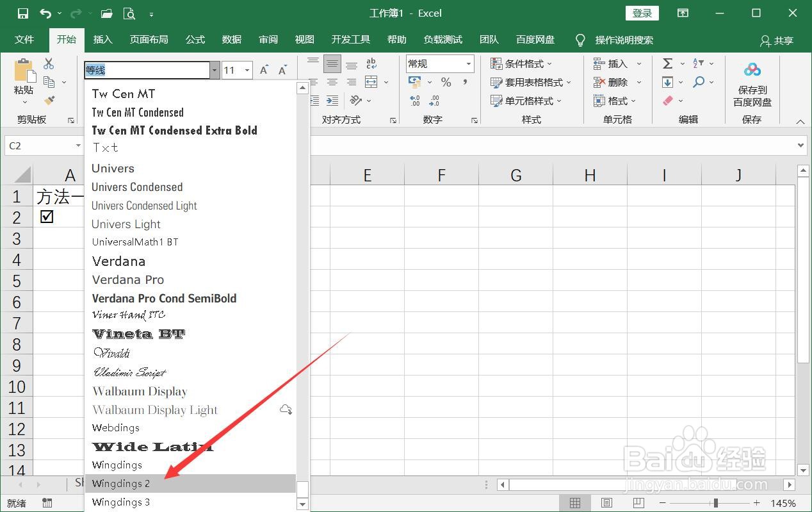Decrease font size with the smaller A icon
The width and height of the screenshot is (812, 512).
coord(282,70)
